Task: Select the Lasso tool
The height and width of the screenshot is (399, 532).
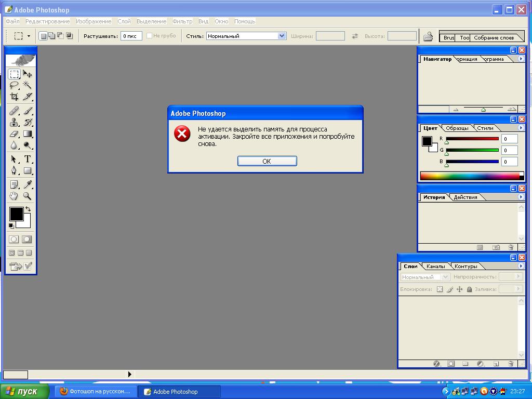Action: click(14, 85)
